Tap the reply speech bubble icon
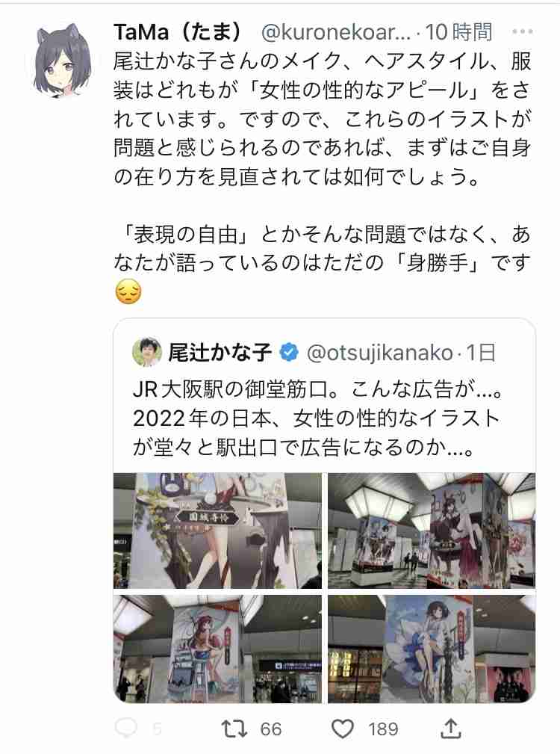Screen dimensions: 560x754 [x=126, y=728]
